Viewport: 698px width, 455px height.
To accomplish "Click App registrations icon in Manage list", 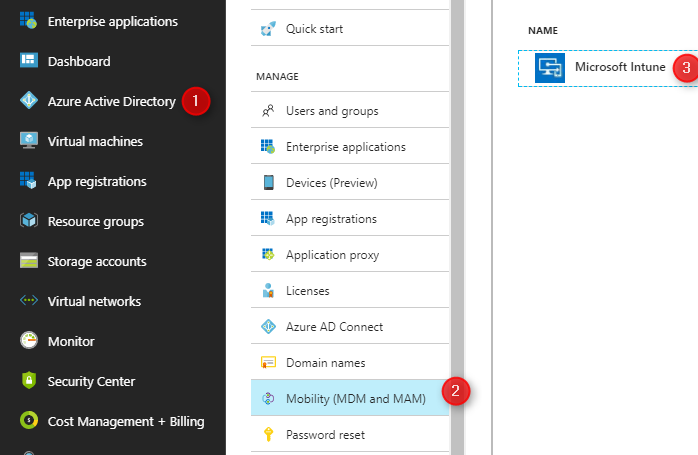I will click(268, 219).
